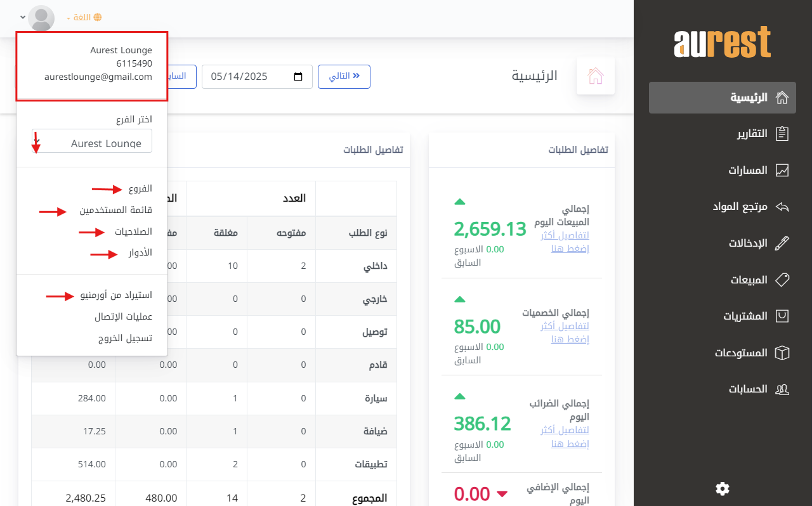Open الحسابات in the sidebar
The width and height of the screenshot is (812, 506).
(747, 389)
